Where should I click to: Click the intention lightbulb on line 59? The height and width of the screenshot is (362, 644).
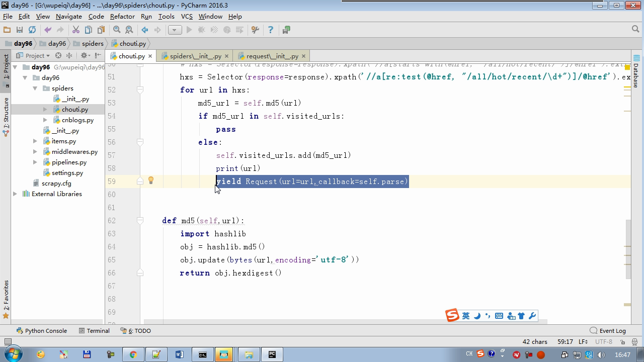[150, 181]
